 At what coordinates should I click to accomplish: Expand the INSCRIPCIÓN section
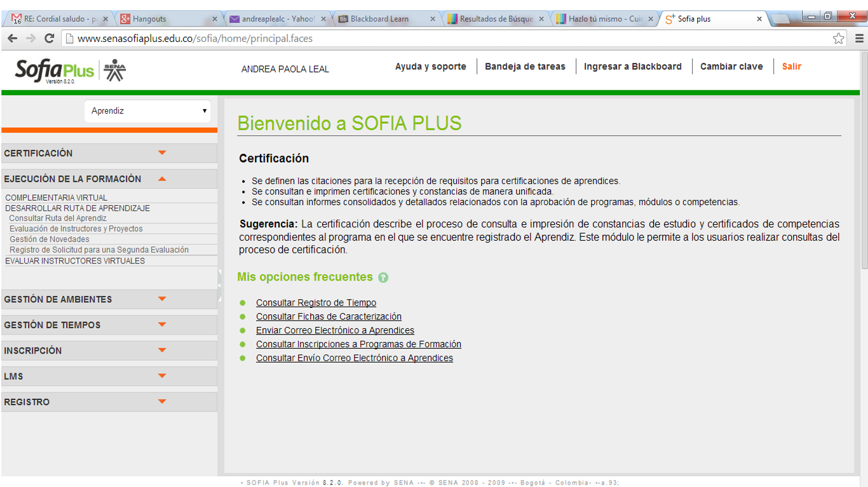109,350
